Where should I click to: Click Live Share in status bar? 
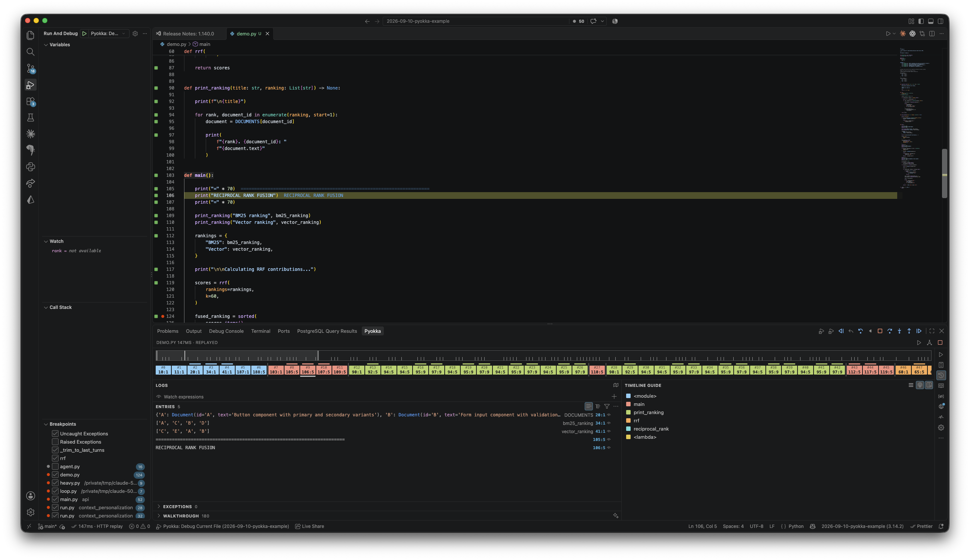(310, 526)
